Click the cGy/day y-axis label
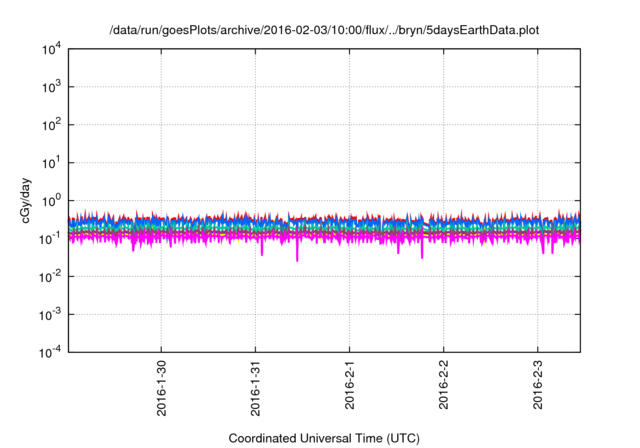 pyautogui.click(x=25, y=200)
